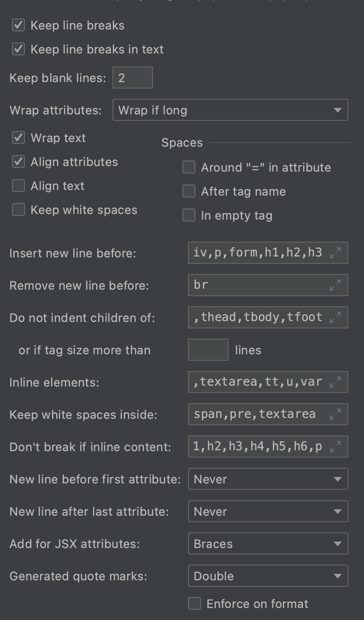Open 'Generated quote marks' dropdown
364x620 pixels.
coord(268,576)
